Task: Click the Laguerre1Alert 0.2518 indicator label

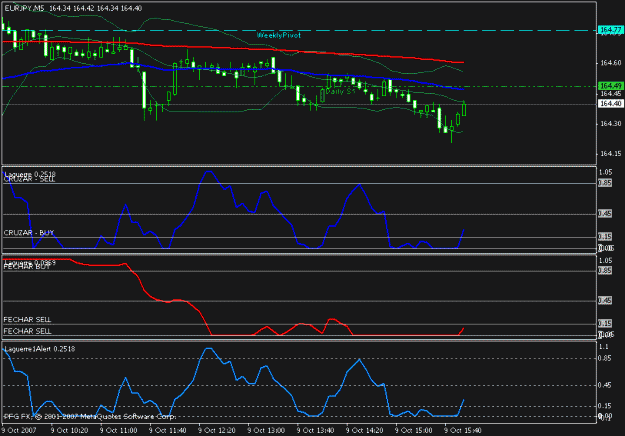Action: [39, 349]
